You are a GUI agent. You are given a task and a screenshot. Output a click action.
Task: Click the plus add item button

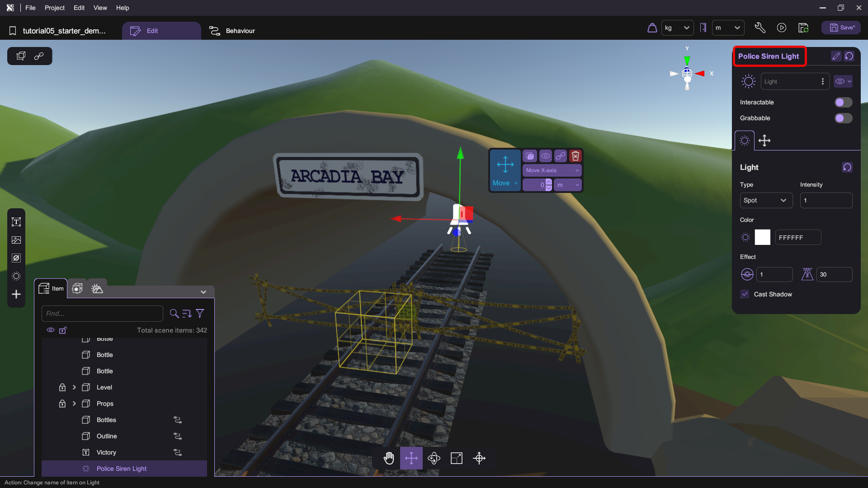click(16, 294)
